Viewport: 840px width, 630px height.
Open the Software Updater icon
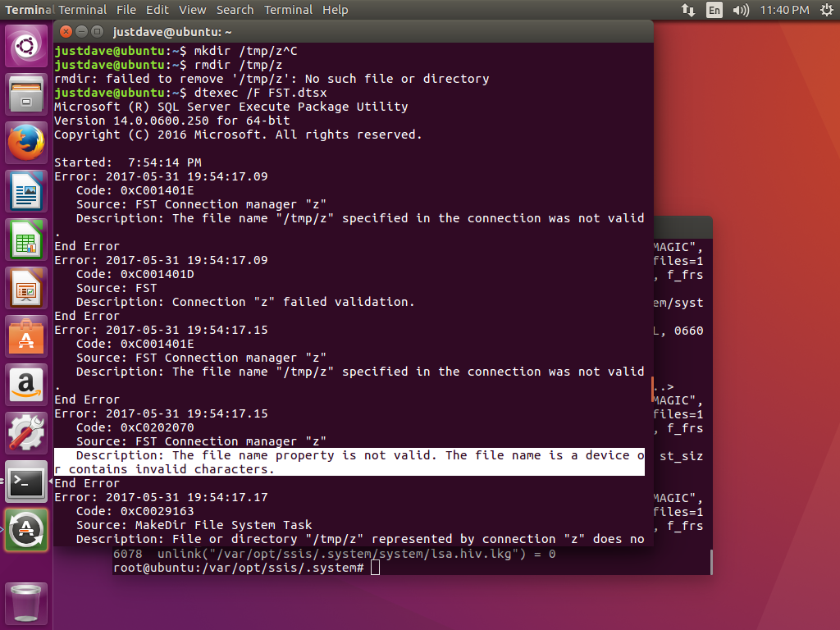pyautogui.click(x=26, y=531)
